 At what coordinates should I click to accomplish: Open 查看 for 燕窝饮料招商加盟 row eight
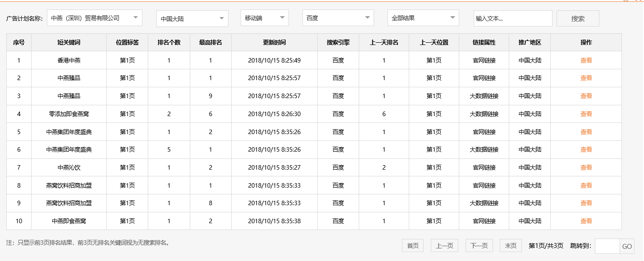click(x=586, y=185)
